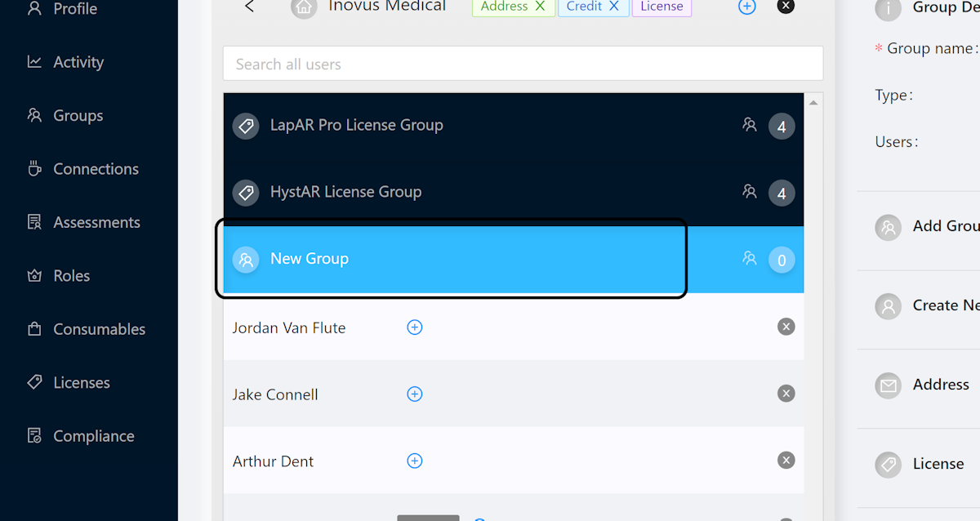The width and height of the screenshot is (980, 521).
Task: Click the Licenses tag icon
Action: (x=34, y=382)
